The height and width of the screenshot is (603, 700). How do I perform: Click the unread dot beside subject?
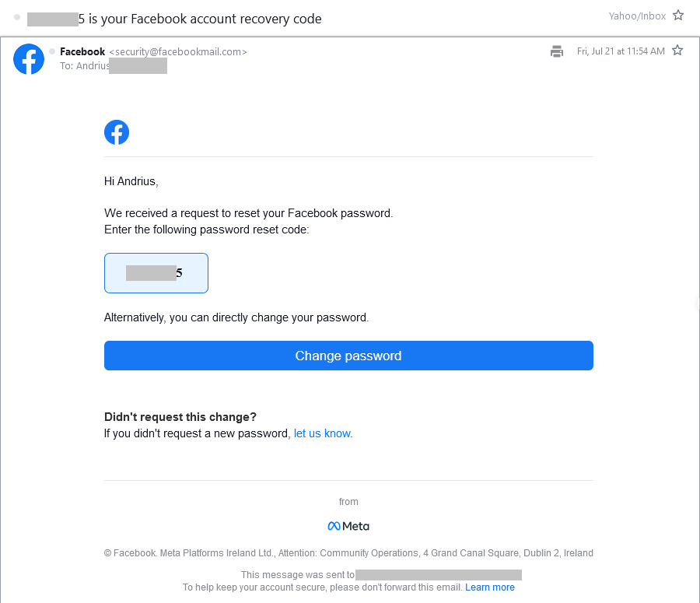click(17, 17)
